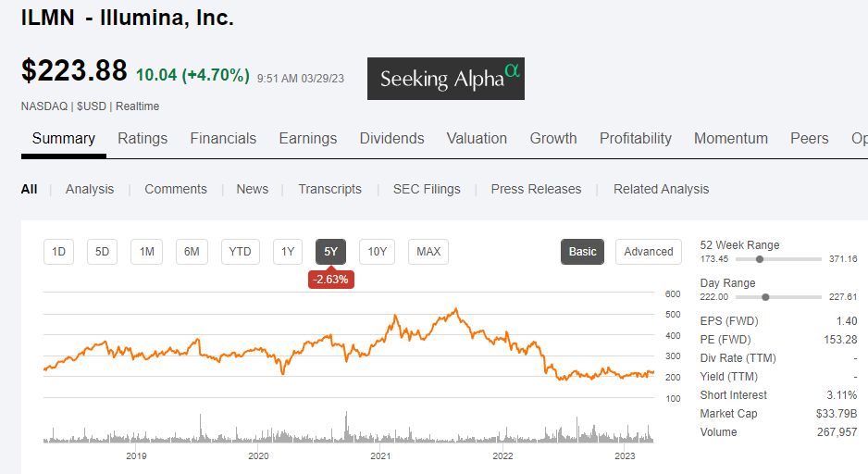This screenshot has width=868, height=474.
Task: Open the Ratings tab
Action: [143, 138]
